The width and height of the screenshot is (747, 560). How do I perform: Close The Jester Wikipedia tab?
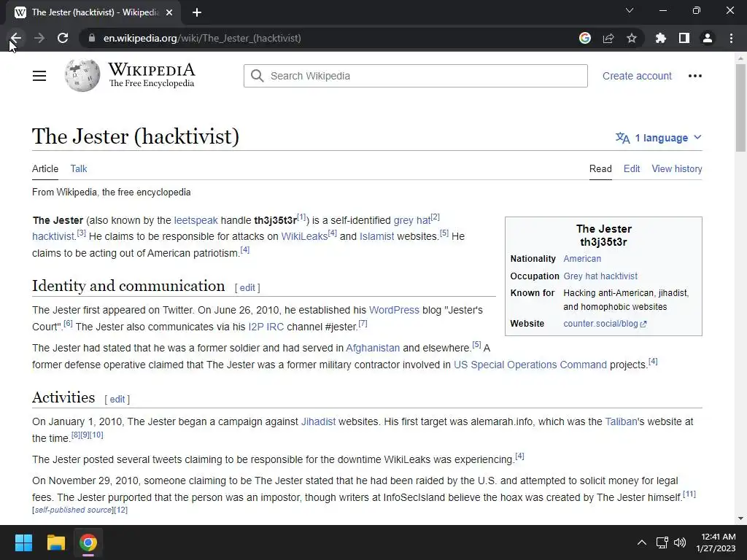[169, 12]
